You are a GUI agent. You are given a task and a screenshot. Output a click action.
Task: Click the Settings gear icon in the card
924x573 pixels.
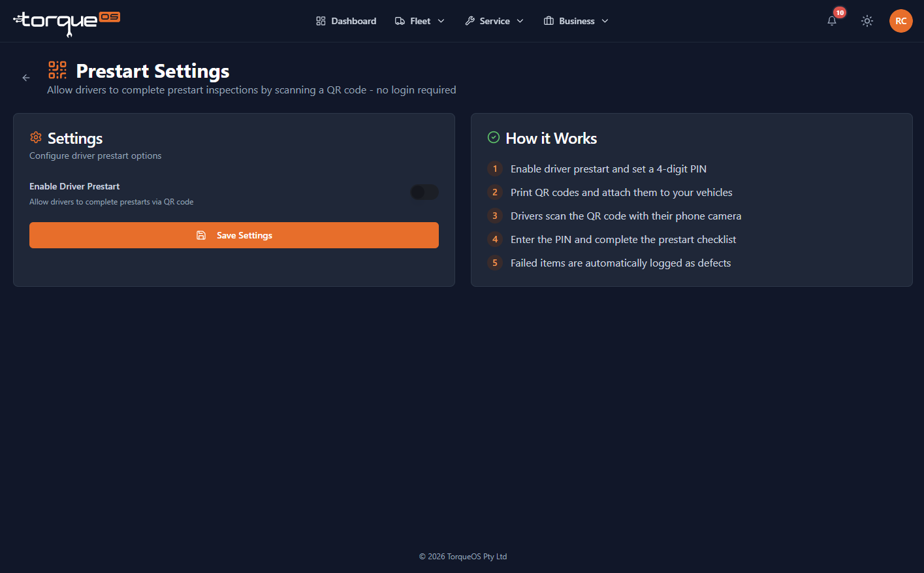point(36,137)
